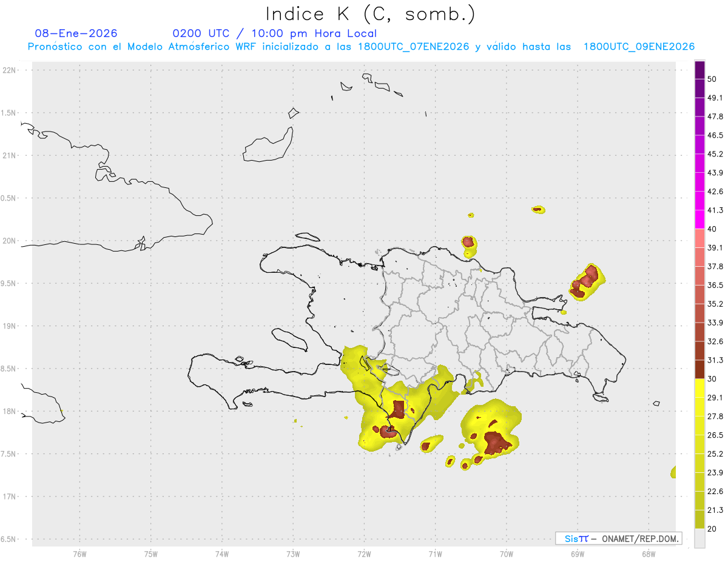The image size is (728, 562).
Task: Click the legend value '23.9'
Action: tap(715, 472)
